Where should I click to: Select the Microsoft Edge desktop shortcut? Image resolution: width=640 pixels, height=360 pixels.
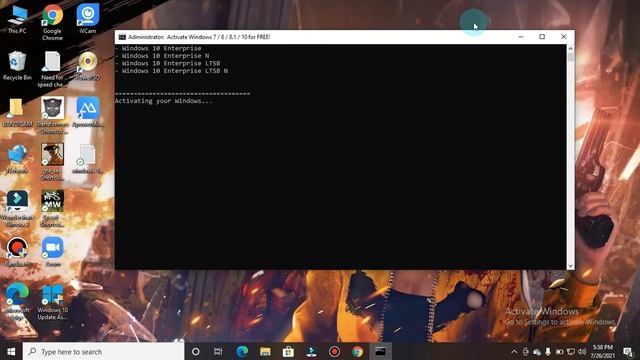(17, 302)
